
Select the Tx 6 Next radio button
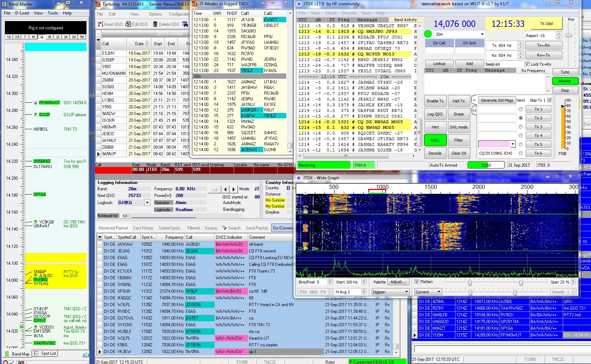520,153
